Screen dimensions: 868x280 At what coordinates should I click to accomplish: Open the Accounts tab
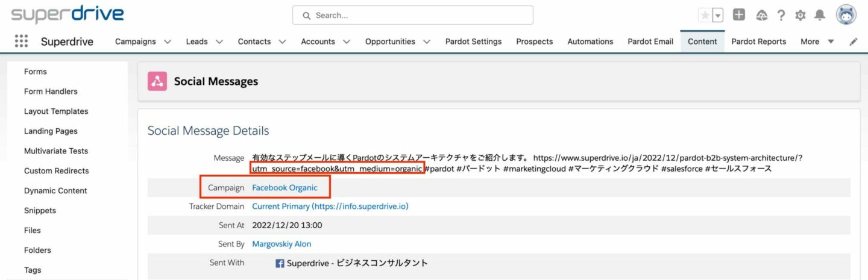(x=318, y=42)
